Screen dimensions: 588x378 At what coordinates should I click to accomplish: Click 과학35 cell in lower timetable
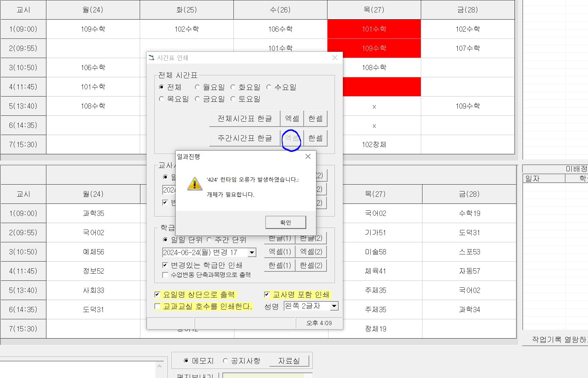point(93,213)
